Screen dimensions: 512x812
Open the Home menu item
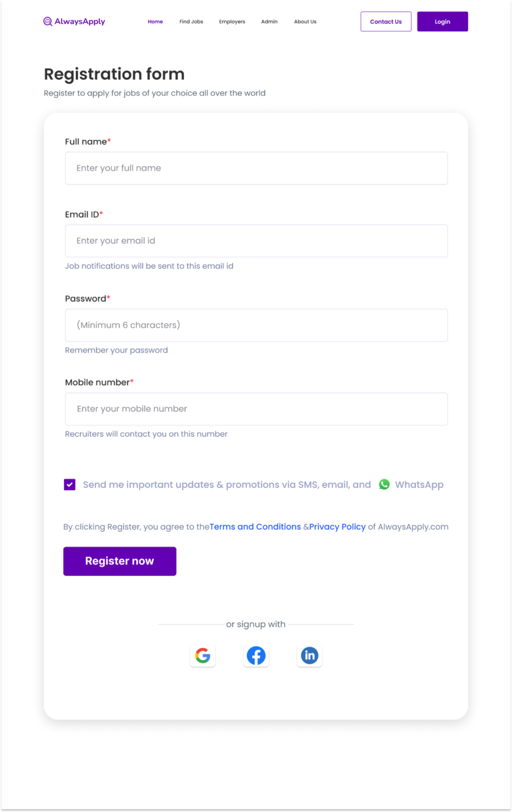155,22
